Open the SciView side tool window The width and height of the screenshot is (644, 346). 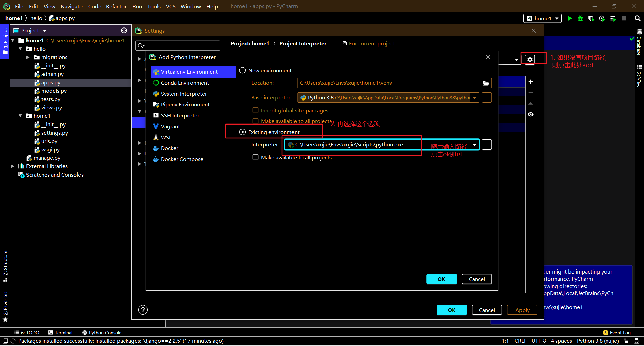(x=639, y=76)
